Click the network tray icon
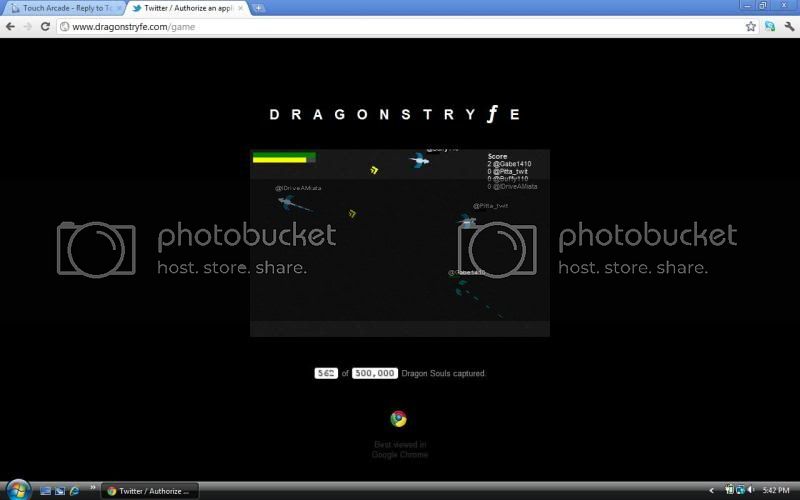Viewport: 800px width, 500px height. (x=740, y=490)
